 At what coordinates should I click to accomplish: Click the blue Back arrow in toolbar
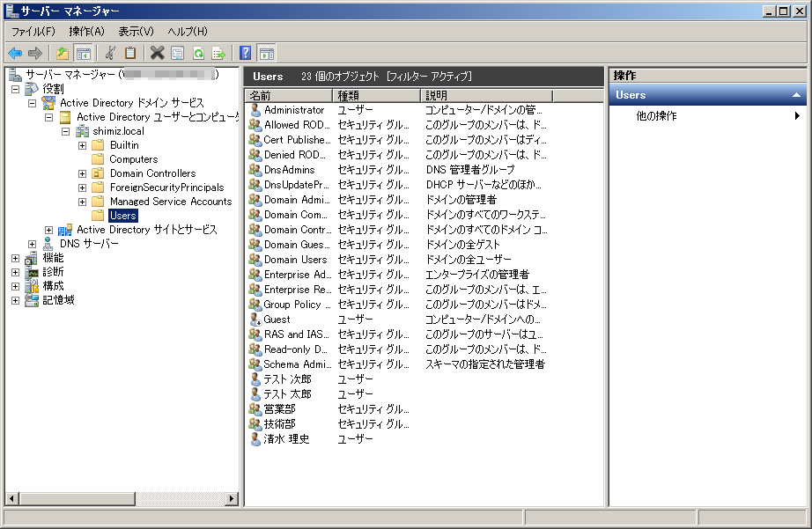tap(15, 54)
